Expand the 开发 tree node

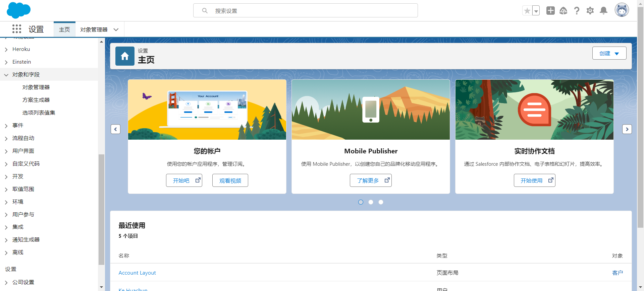tap(6, 177)
